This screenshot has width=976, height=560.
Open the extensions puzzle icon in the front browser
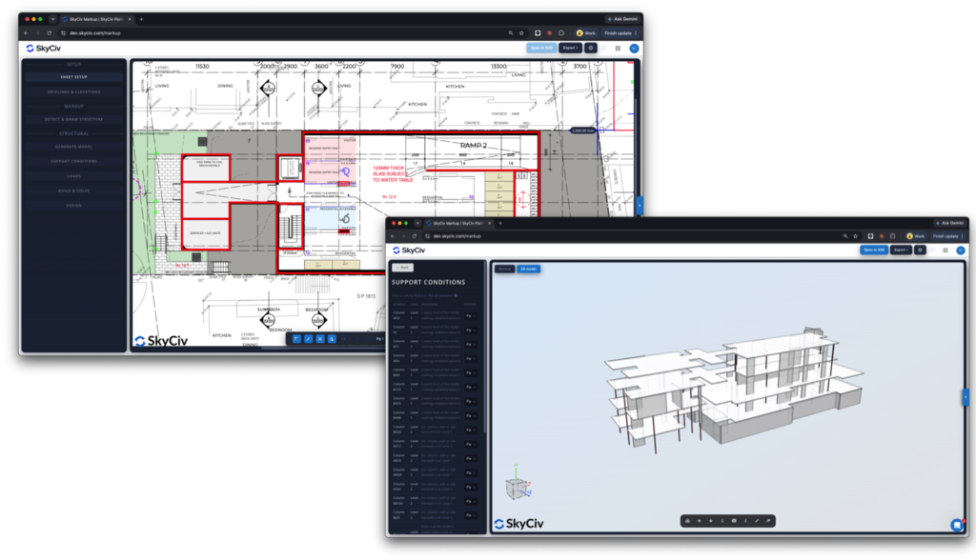click(x=892, y=236)
